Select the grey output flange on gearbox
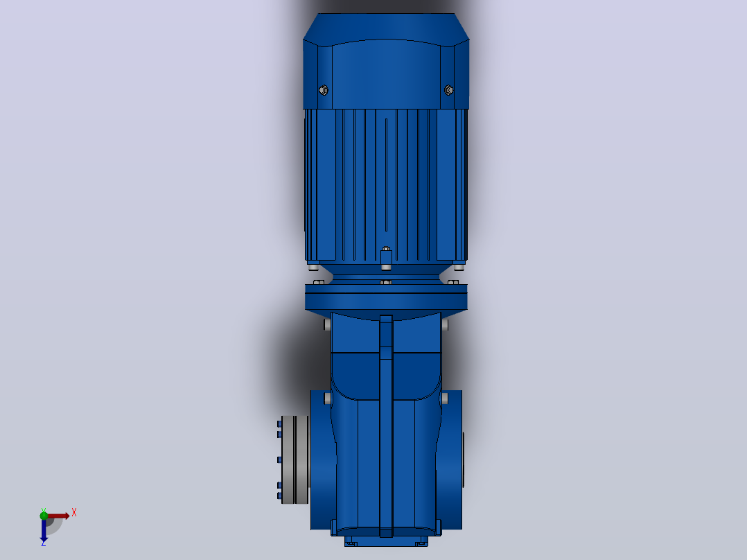Viewport: 747px width, 560px height. click(x=295, y=460)
